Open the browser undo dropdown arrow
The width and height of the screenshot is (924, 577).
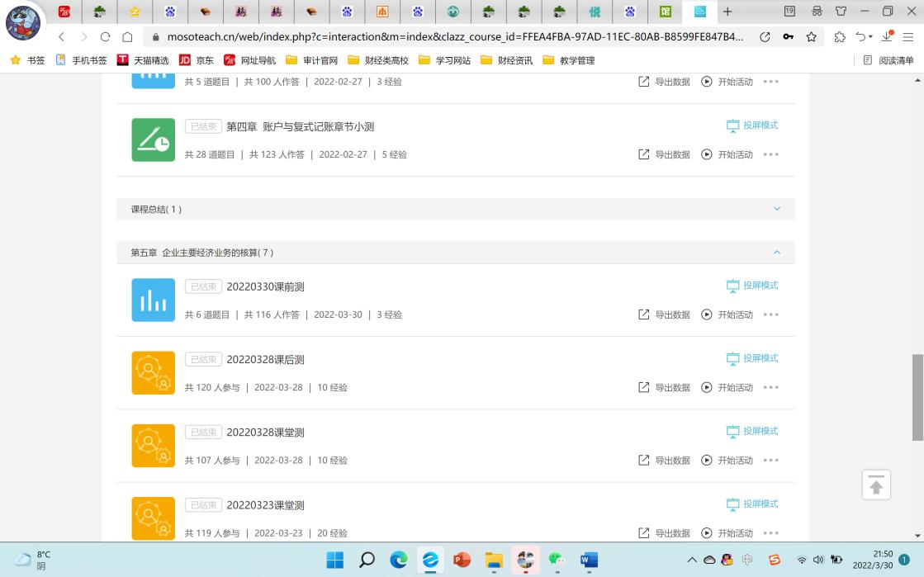click(x=870, y=37)
